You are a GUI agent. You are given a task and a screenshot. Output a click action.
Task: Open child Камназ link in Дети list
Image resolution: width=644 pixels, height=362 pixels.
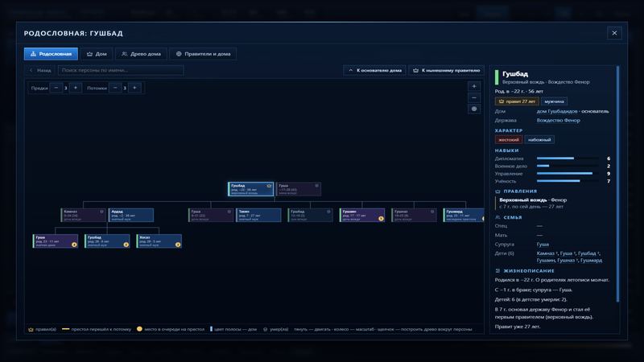click(x=547, y=253)
